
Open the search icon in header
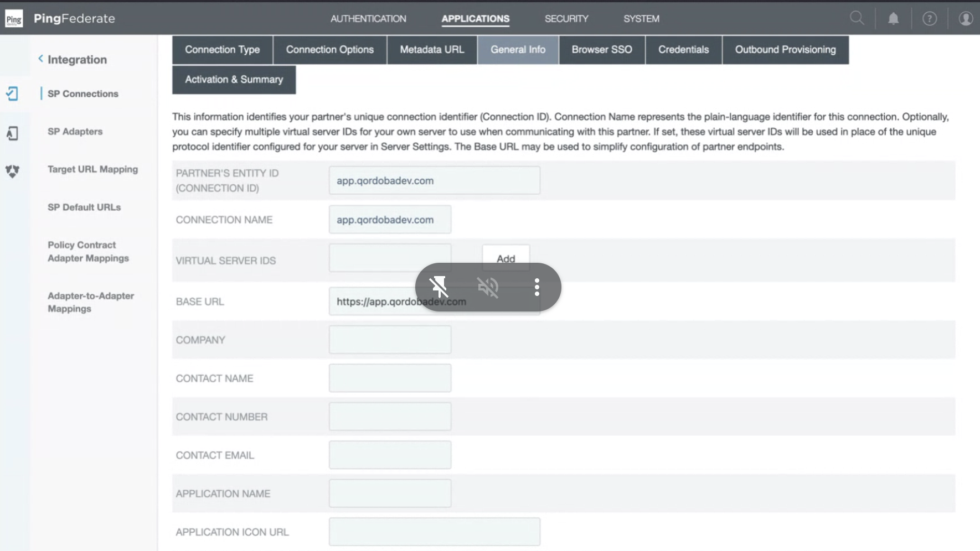tap(857, 18)
